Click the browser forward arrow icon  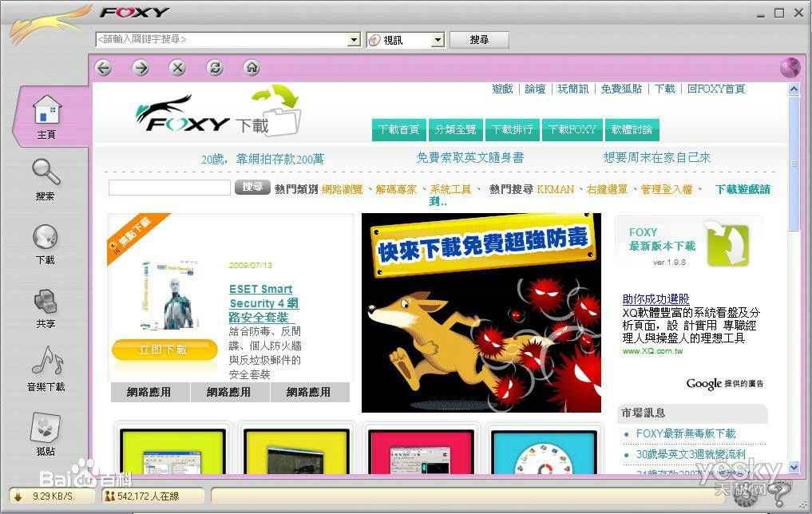pyautogui.click(x=141, y=68)
